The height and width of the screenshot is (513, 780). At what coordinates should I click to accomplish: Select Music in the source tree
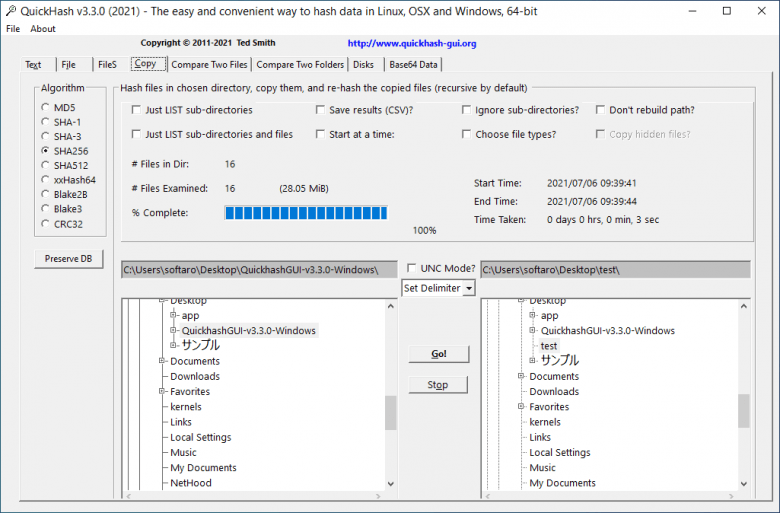[184, 452]
